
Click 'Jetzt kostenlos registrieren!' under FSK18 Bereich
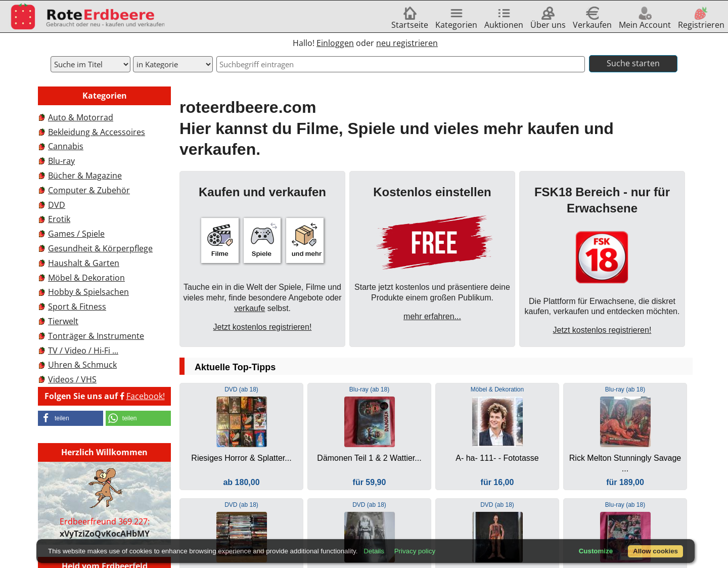coord(602,330)
